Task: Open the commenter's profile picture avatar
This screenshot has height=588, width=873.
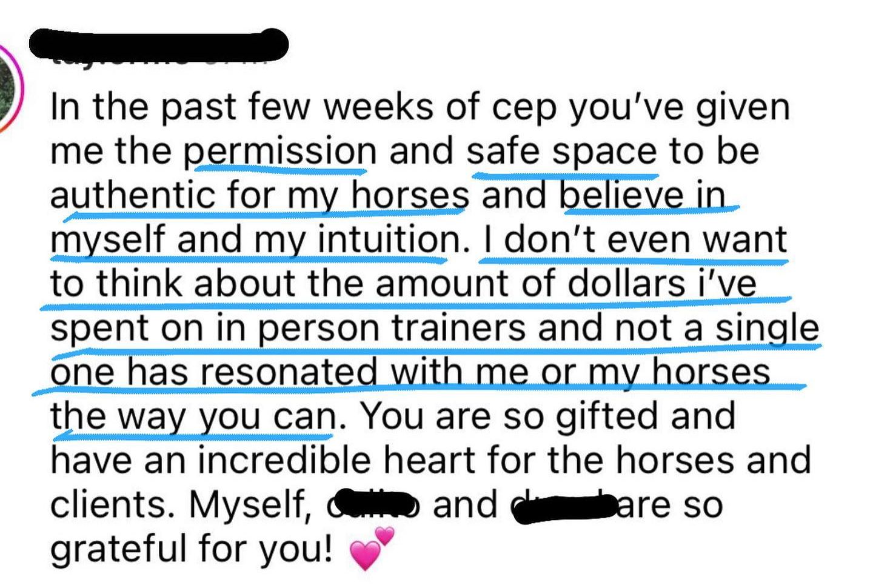Action: point(9,88)
